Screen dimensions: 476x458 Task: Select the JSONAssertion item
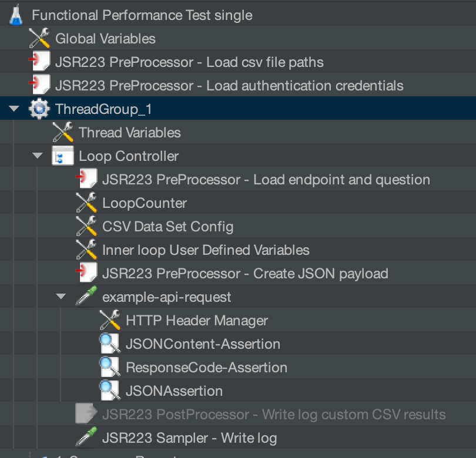click(x=174, y=391)
